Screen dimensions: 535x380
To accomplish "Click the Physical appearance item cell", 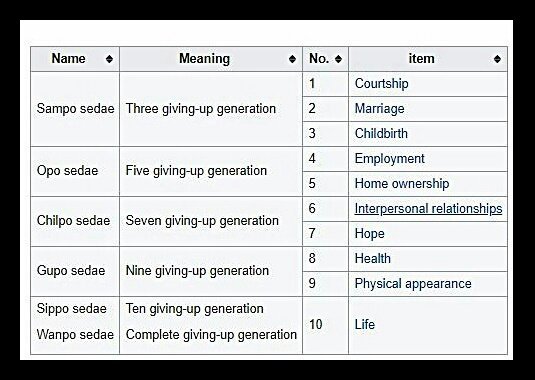I will [x=428, y=284].
